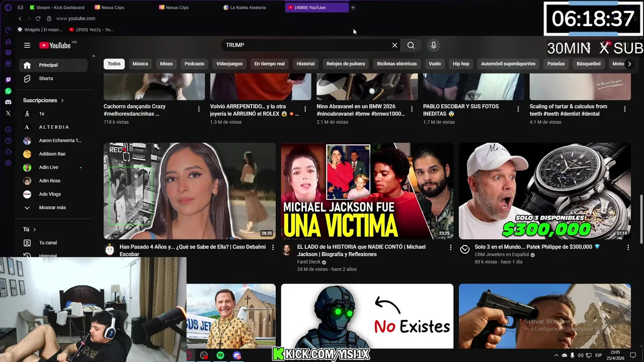644x362 pixels.
Task: Select the Mixes filter chip
Action: click(166, 64)
